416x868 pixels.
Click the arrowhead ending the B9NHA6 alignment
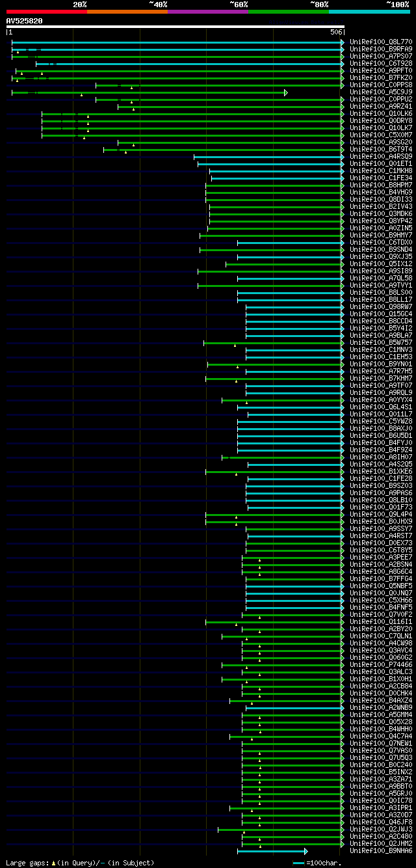point(305,851)
